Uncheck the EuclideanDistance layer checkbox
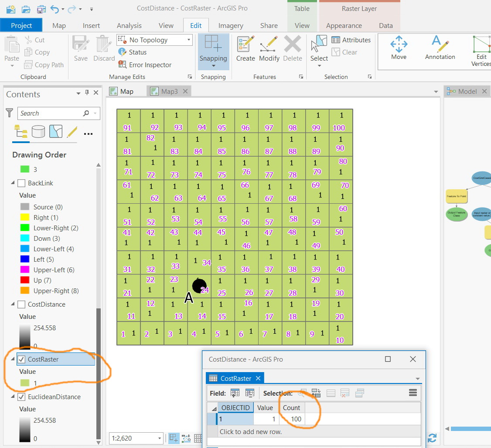 (21, 397)
